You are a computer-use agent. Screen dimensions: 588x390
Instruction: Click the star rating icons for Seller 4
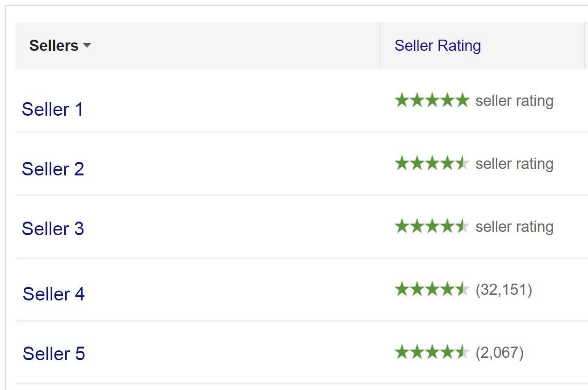click(431, 290)
